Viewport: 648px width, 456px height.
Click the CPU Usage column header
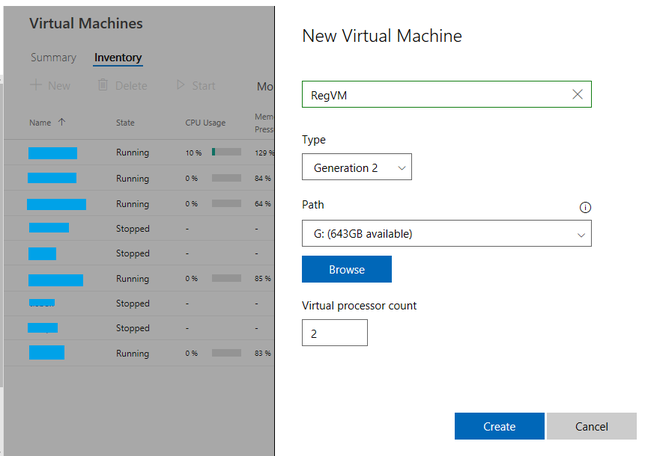pyautogui.click(x=205, y=123)
